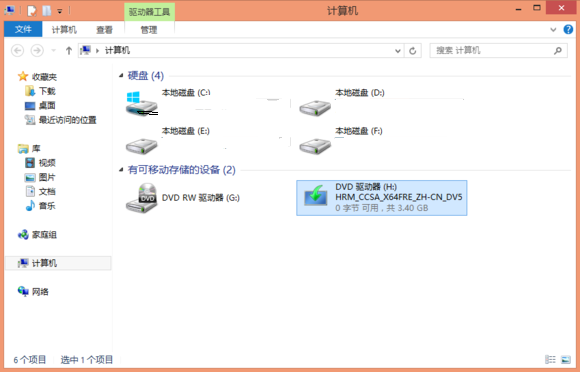Click the computer icon in the title bar
This screenshot has width=580, height=372.
[x=10, y=11]
